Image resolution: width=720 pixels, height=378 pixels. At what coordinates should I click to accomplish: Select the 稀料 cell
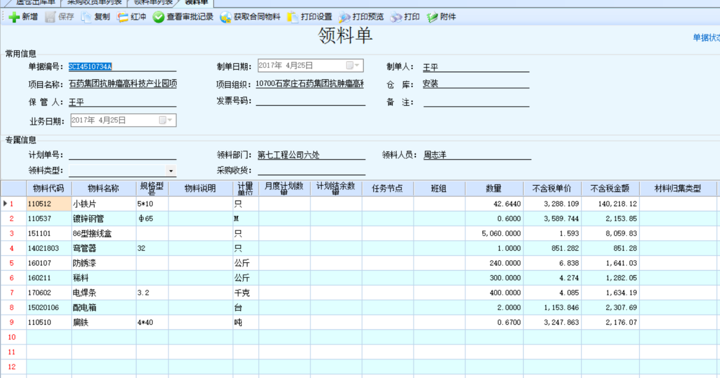click(103, 278)
